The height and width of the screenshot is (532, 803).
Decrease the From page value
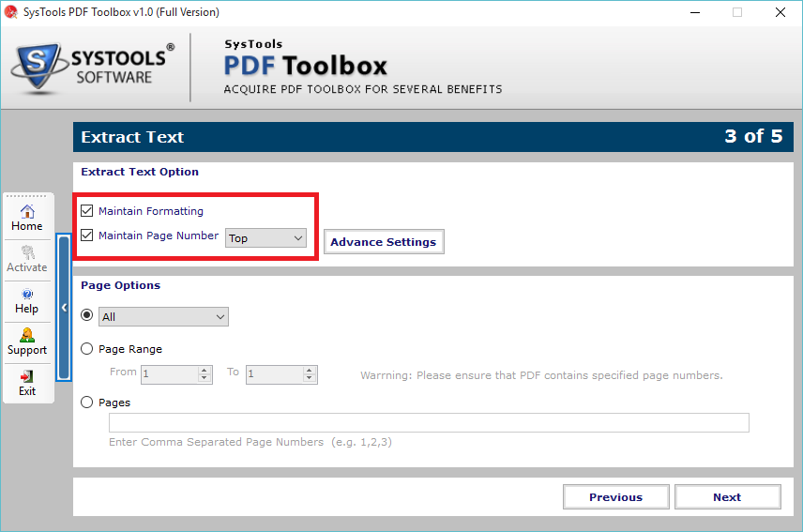205,378
